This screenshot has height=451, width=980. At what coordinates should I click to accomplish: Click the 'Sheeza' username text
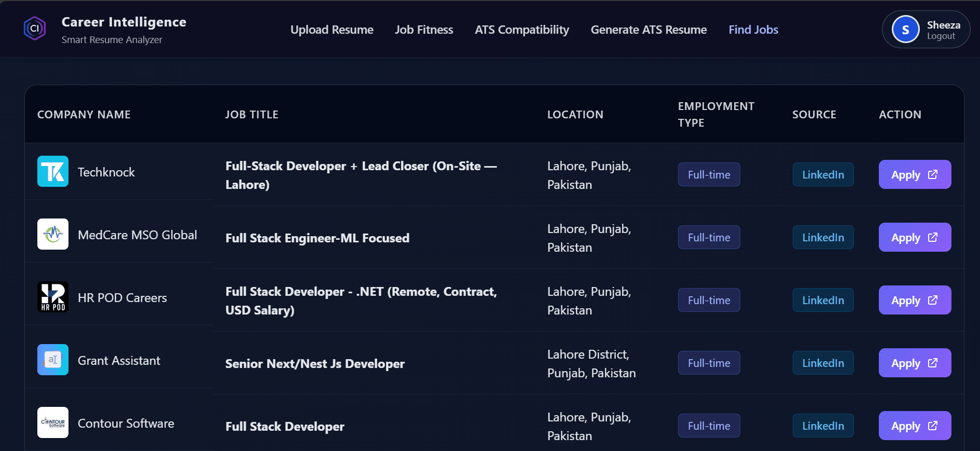point(944,25)
